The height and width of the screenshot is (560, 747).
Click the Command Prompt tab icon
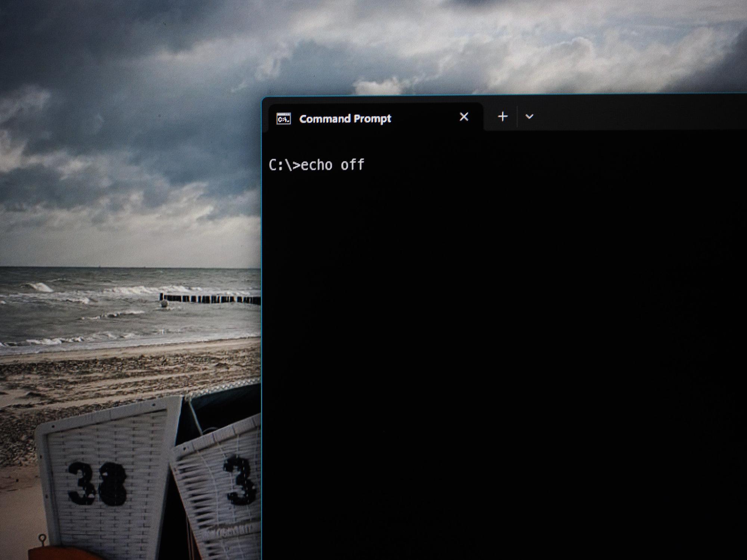point(283,119)
